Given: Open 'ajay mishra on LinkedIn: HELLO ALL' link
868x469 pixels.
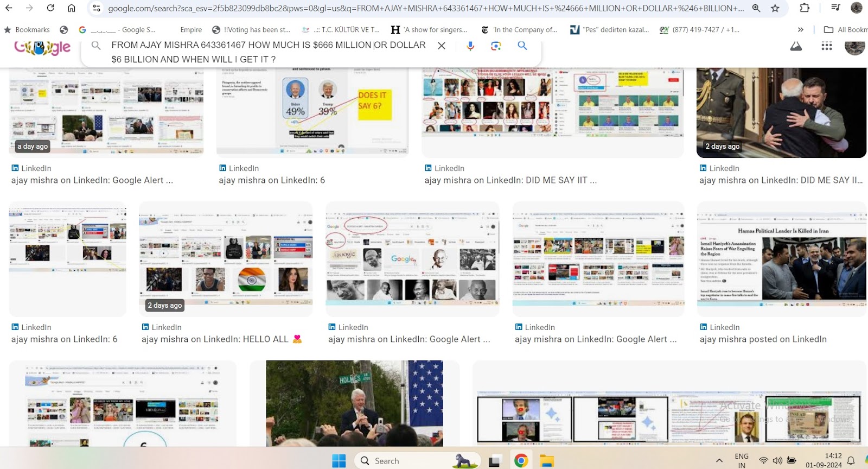Looking at the screenshot, I should 215,339.
